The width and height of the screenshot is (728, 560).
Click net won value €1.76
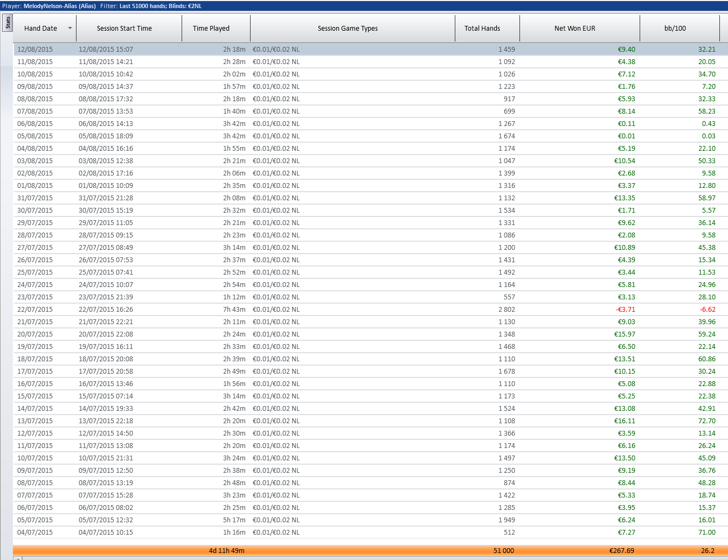point(626,87)
